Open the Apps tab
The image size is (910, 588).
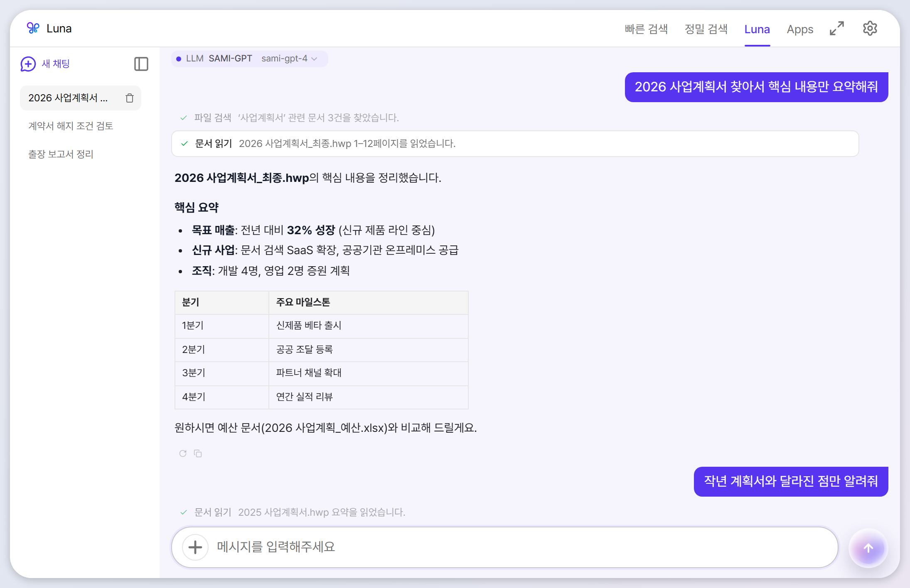800,29
